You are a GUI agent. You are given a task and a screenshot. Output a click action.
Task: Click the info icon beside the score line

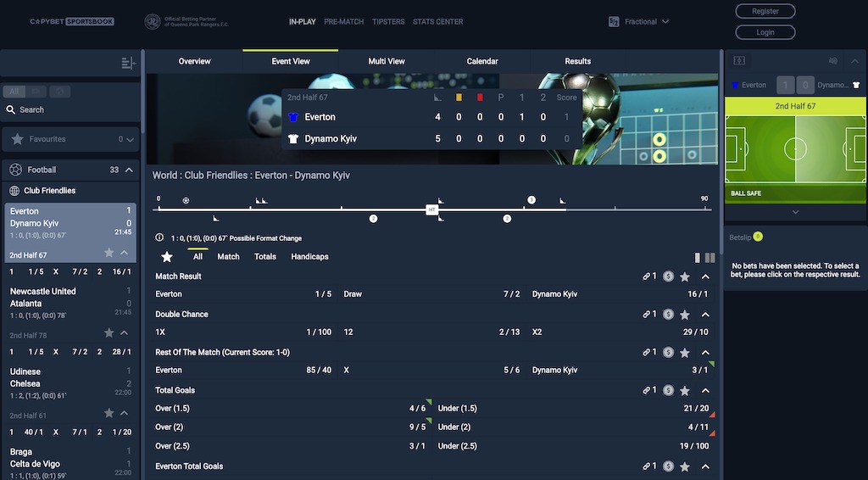[x=159, y=237]
